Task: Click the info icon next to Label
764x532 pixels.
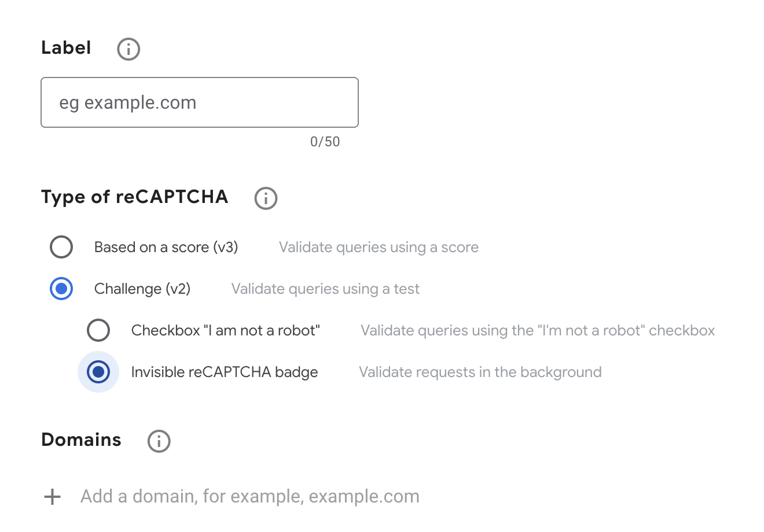Action: click(128, 49)
